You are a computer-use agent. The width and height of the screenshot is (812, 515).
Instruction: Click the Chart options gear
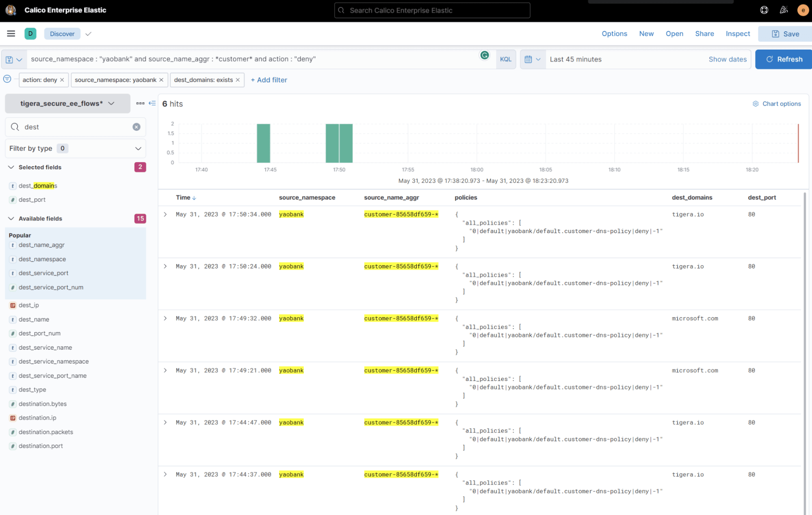[x=756, y=104]
